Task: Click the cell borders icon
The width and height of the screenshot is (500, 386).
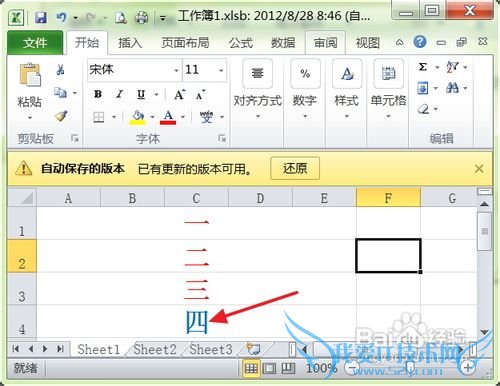Action: (99, 117)
